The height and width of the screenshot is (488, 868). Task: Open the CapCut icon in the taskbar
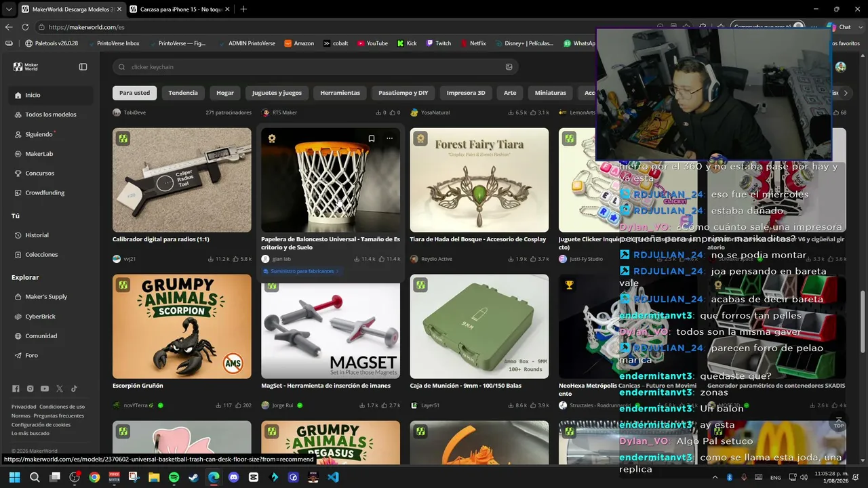[x=254, y=477]
